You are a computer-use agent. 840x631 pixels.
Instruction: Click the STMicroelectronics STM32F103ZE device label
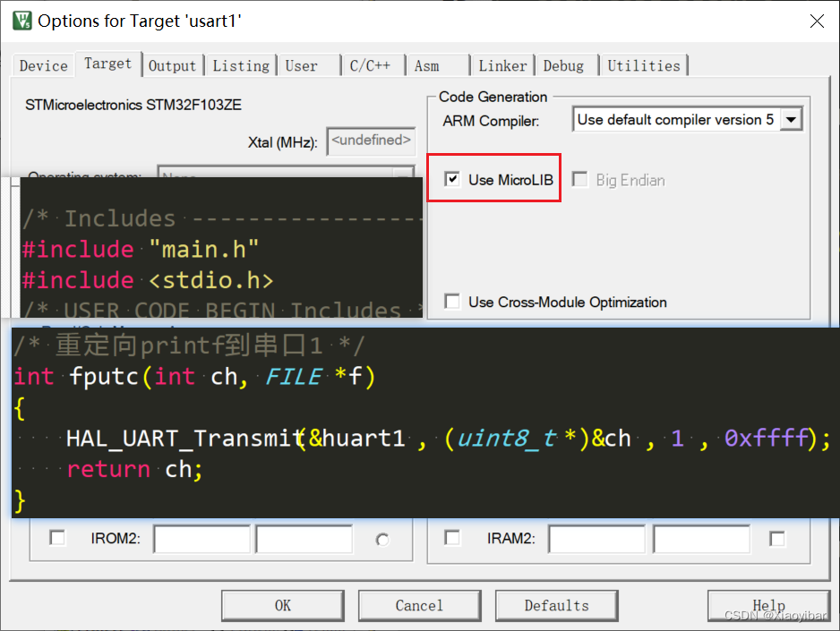pyautogui.click(x=133, y=105)
